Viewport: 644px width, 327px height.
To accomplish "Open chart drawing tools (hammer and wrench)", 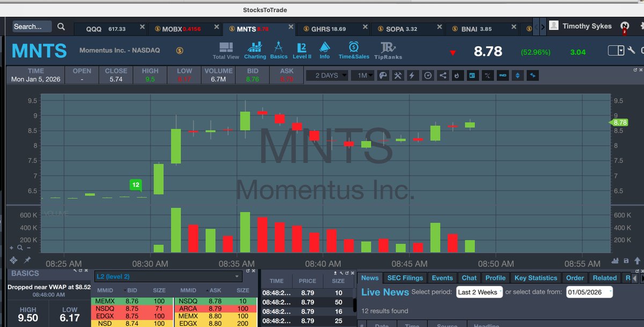I will click(398, 76).
